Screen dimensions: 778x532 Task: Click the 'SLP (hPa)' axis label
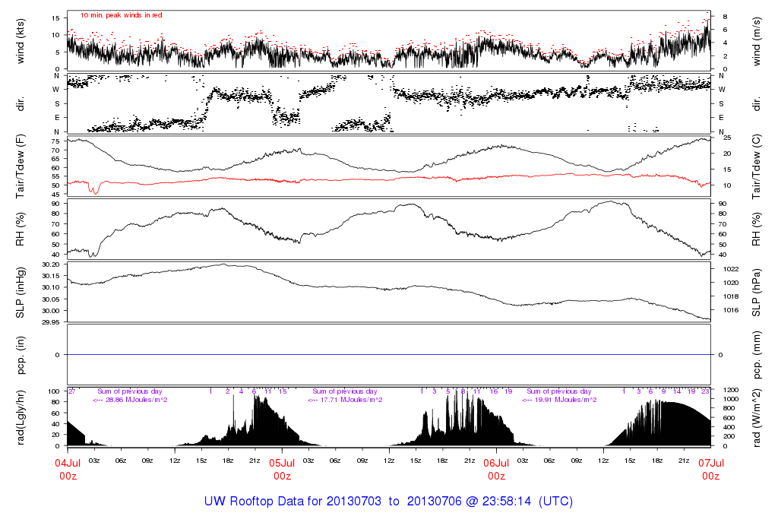pos(756,293)
